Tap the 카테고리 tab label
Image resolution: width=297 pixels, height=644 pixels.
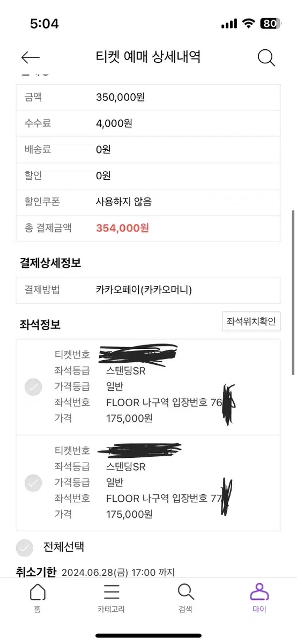coord(112,609)
